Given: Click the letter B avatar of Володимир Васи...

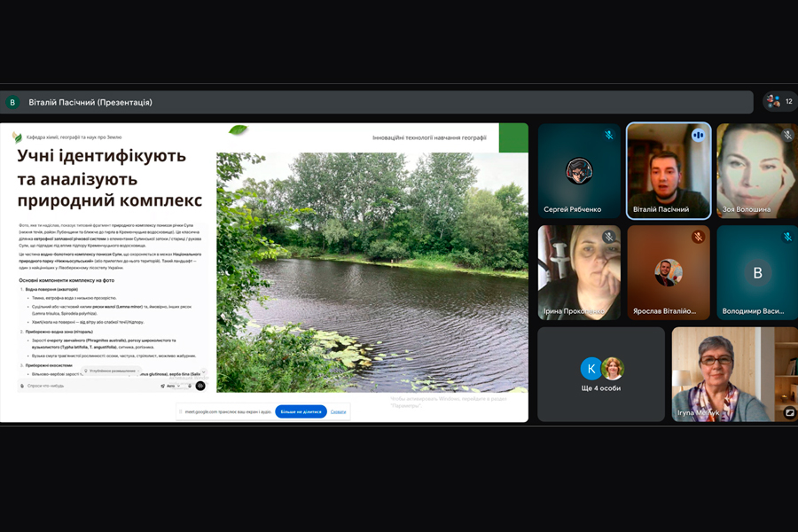Looking at the screenshot, I should [x=757, y=273].
